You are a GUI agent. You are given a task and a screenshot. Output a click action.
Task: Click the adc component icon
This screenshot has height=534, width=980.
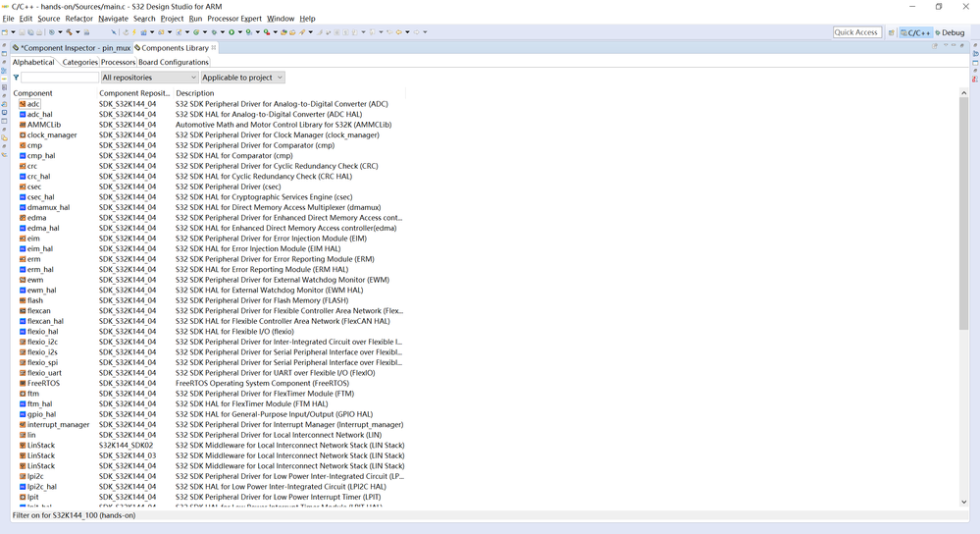(23, 104)
